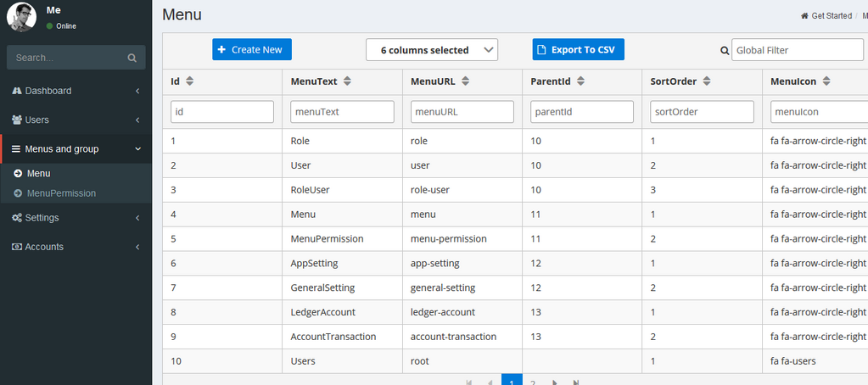Open the MenuPermission submenu item

pos(61,193)
